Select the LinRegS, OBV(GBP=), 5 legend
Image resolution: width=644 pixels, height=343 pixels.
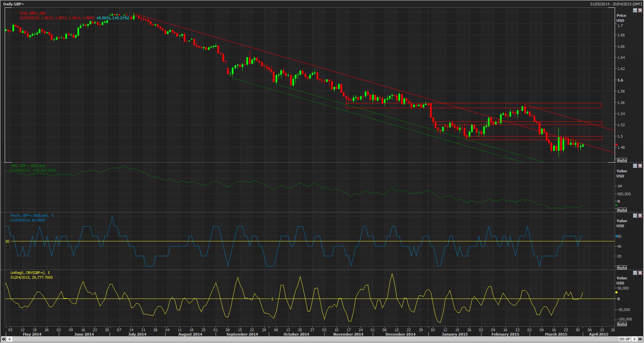coord(30,273)
